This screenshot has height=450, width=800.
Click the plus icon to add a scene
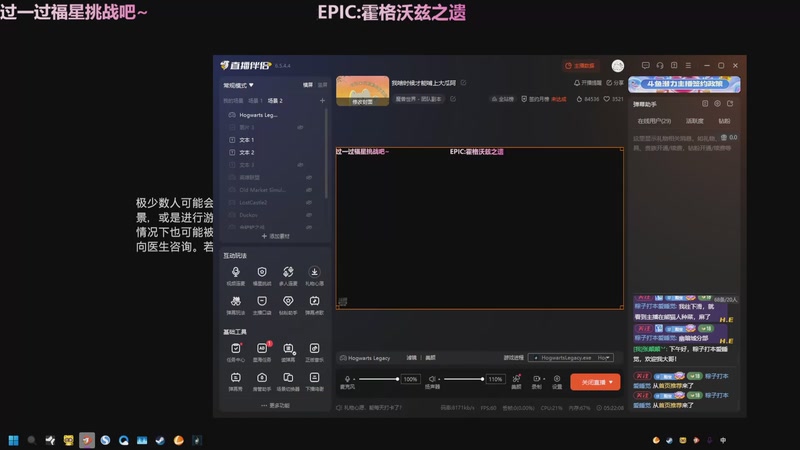coord(322,101)
